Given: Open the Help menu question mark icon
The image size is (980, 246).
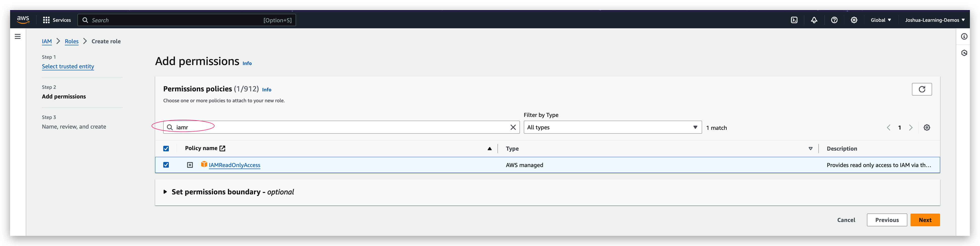Looking at the screenshot, I should point(834,20).
